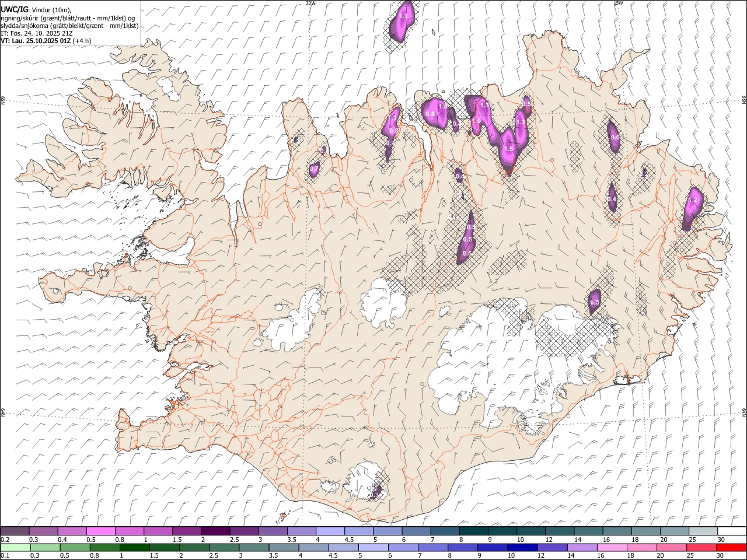Pick the darkest green 1 swatch, lower legend
Viewport: 747px width, 560px height.
(135, 547)
